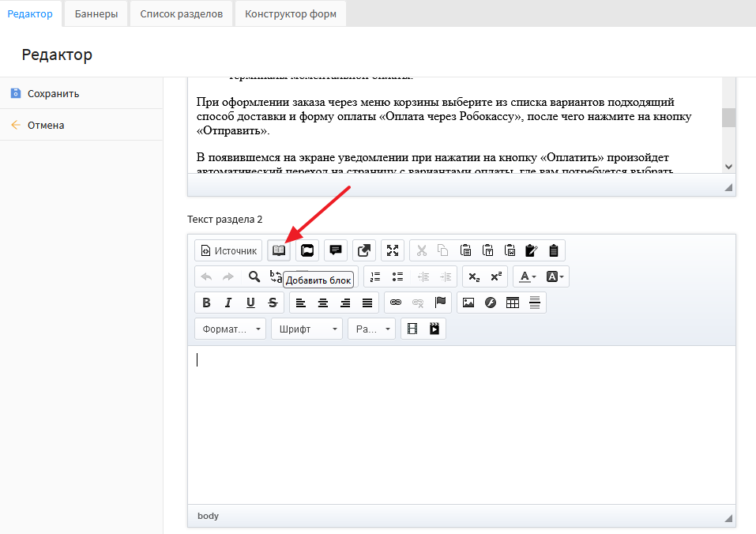This screenshot has width=756, height=534.
Task: Open the text color picker
Action: click(526, 276)
